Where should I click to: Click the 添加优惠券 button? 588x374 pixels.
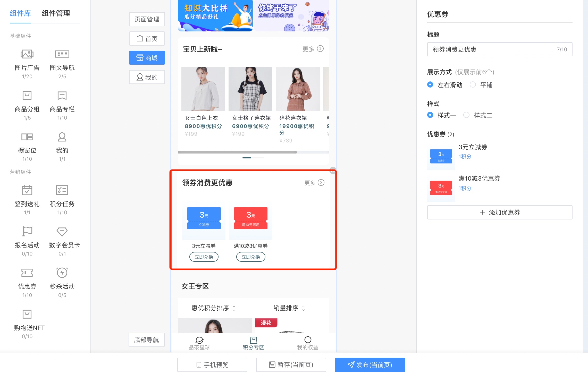pyautogui.click(x=499, y=212)
